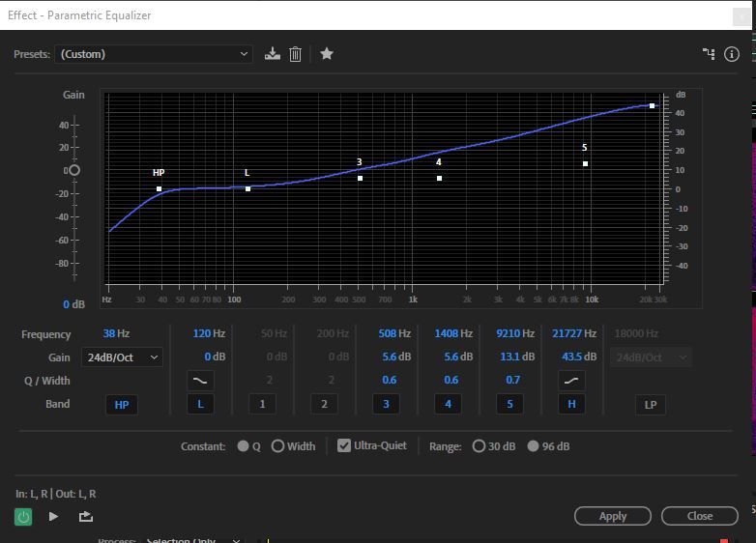Toggle the green effect power button
756x543 pixels.
coord(23,517)
